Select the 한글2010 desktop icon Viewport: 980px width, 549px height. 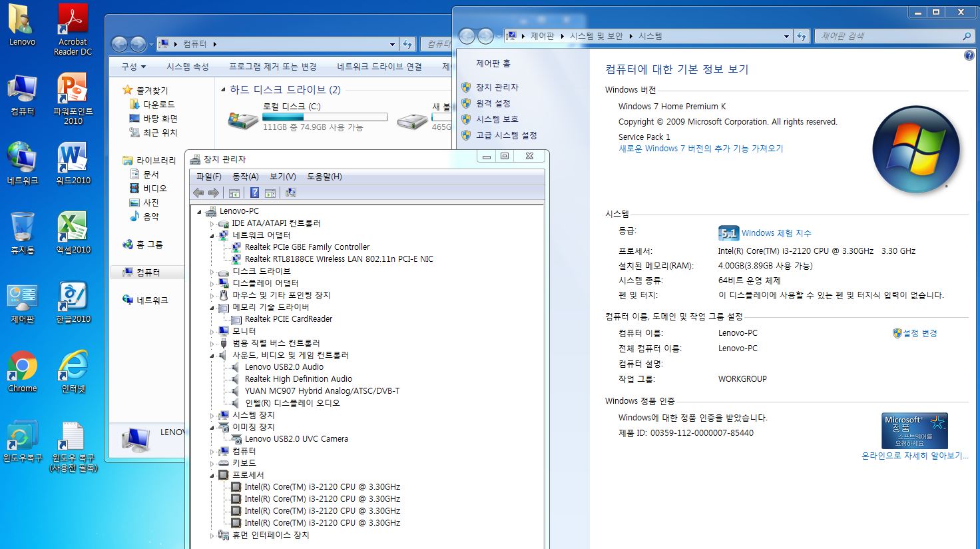(x=73, y=302)
